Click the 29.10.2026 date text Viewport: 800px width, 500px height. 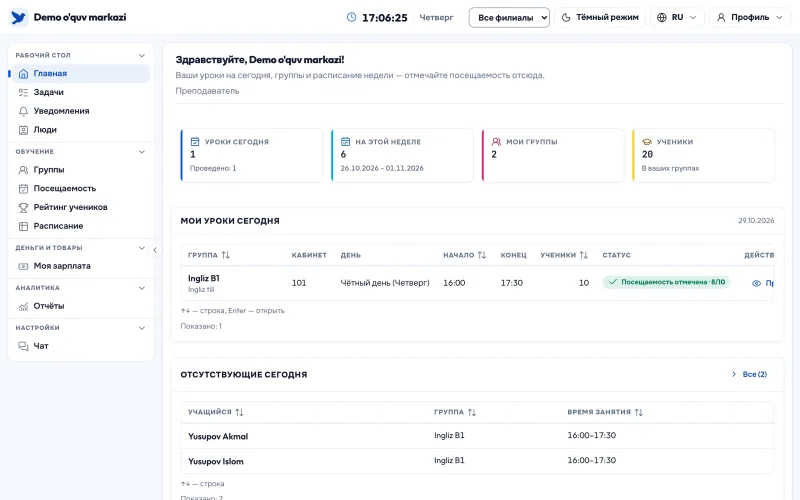(756, 221)
